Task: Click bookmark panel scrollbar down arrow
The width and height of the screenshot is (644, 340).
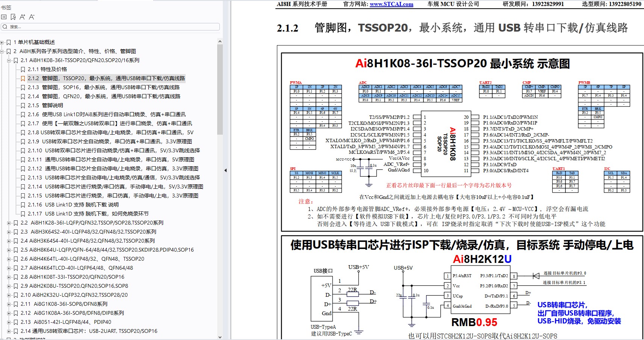Action: tap(220, 337)
